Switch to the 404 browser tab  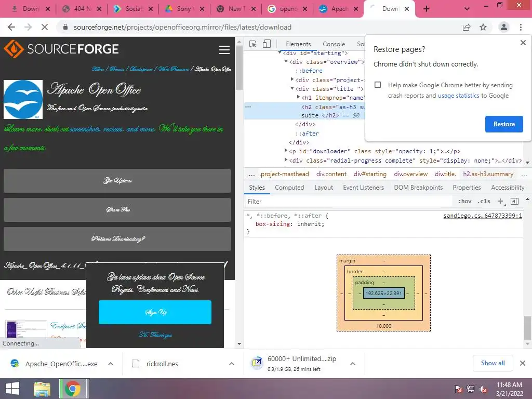[x=82, y=9]
